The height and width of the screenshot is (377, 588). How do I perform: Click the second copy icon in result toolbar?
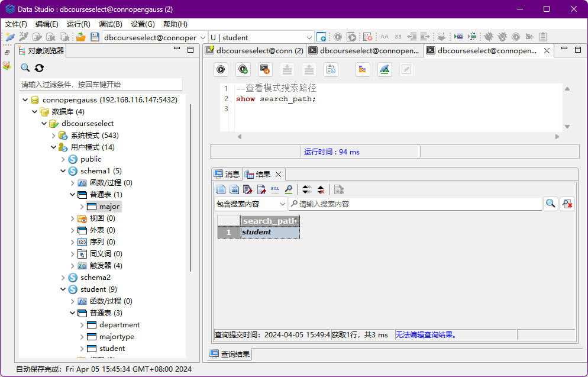tap(234, 190)
